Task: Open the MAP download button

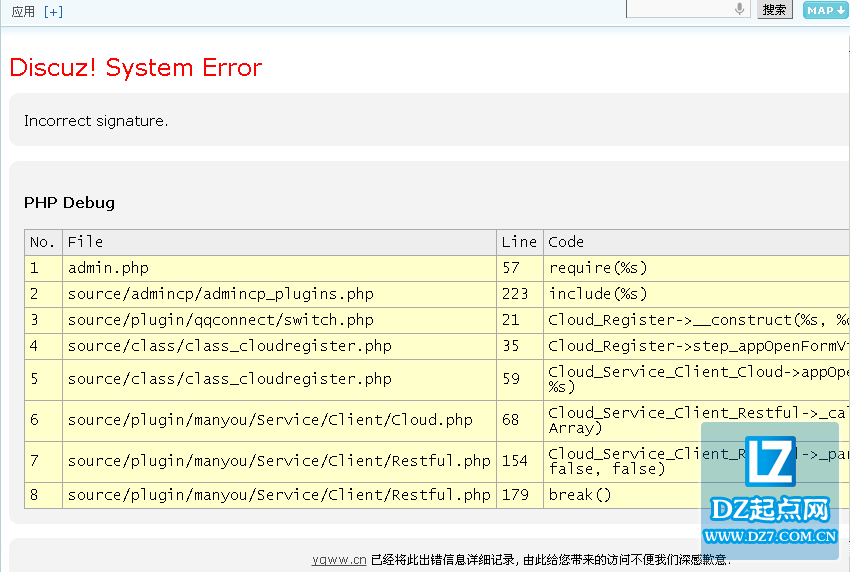Action: pos(826,10)
